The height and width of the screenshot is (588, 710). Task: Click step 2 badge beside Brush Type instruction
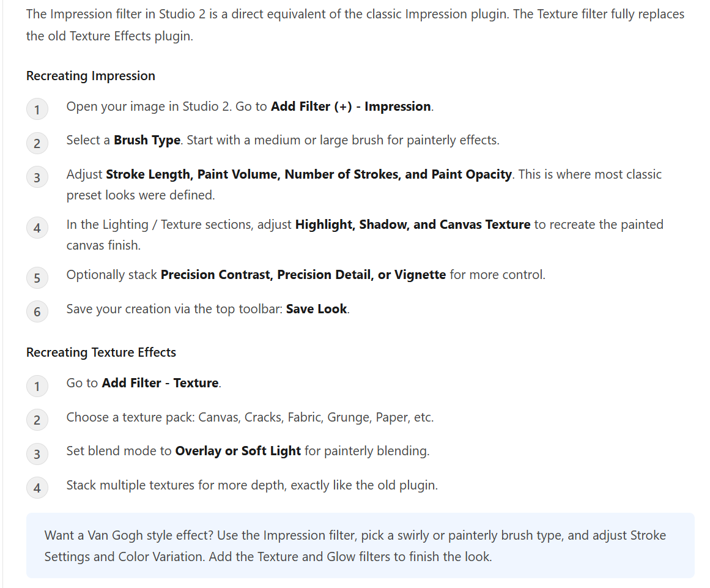pos(37,143)
